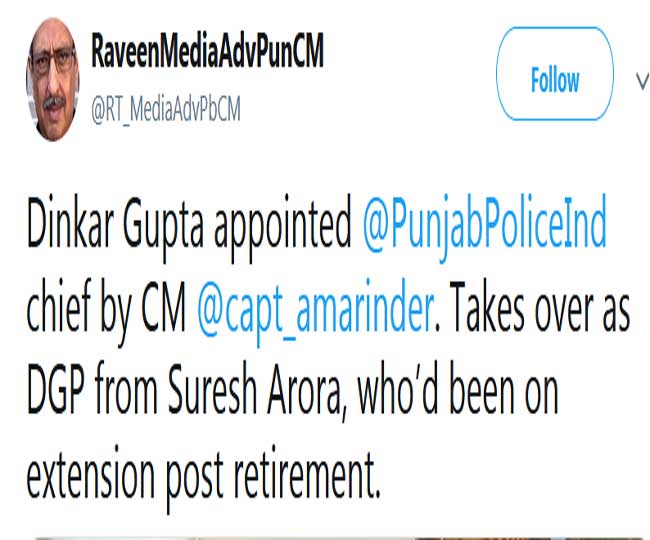650x540 pixels.
Task: Expand the chevron menu beside Follow
Action: (642, 80)
